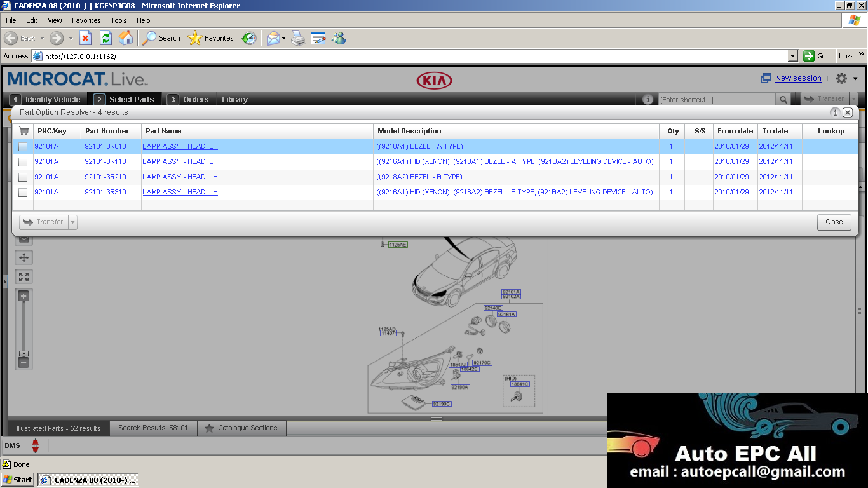This screenshot has width=868, height=488.
Task: Open the Orders tab in Microcat
Action: tap(195, 99)
